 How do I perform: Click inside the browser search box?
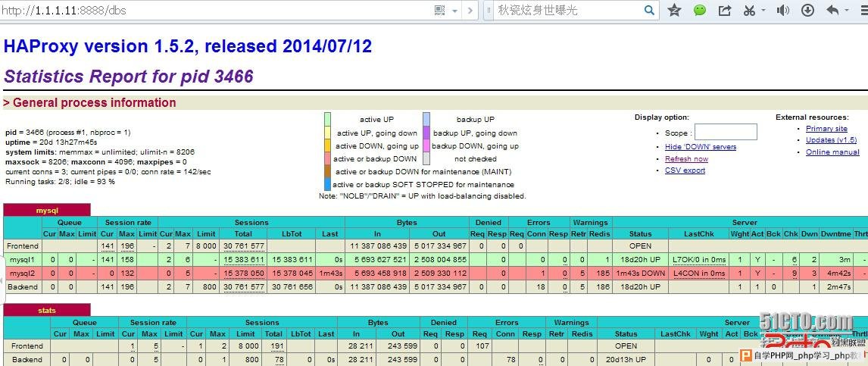(x=567, y=11)
